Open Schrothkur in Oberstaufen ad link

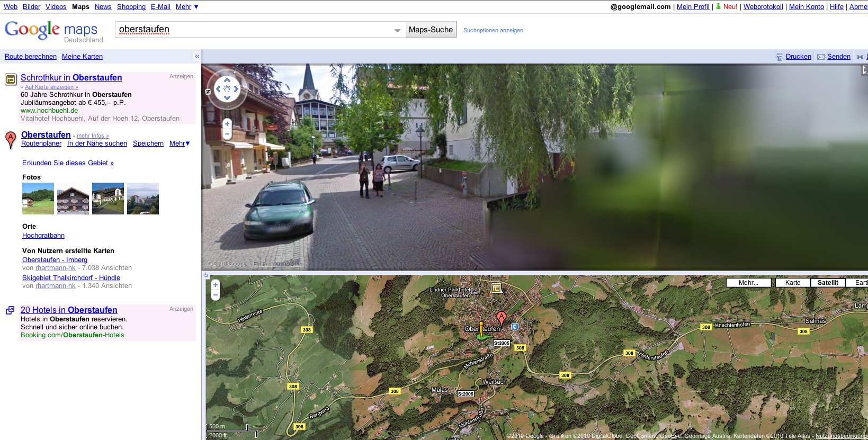click(x=71, y=77)
